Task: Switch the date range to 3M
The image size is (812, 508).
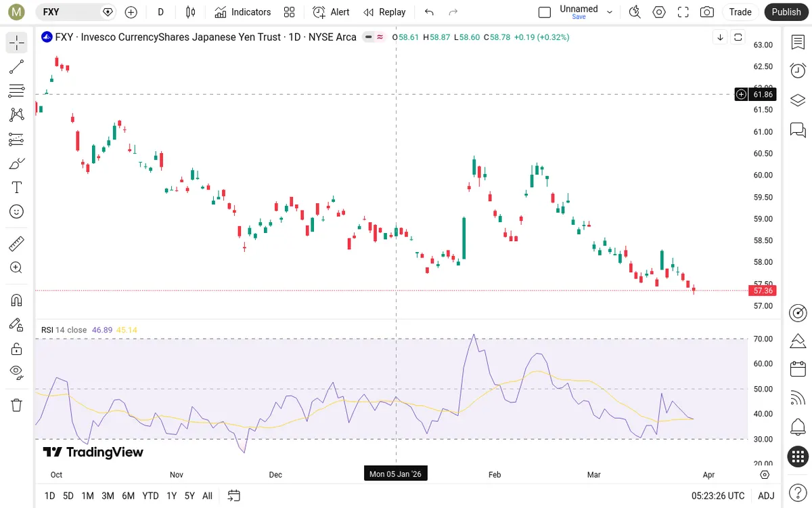Action: pyautogui.click(x=108, y=496)
